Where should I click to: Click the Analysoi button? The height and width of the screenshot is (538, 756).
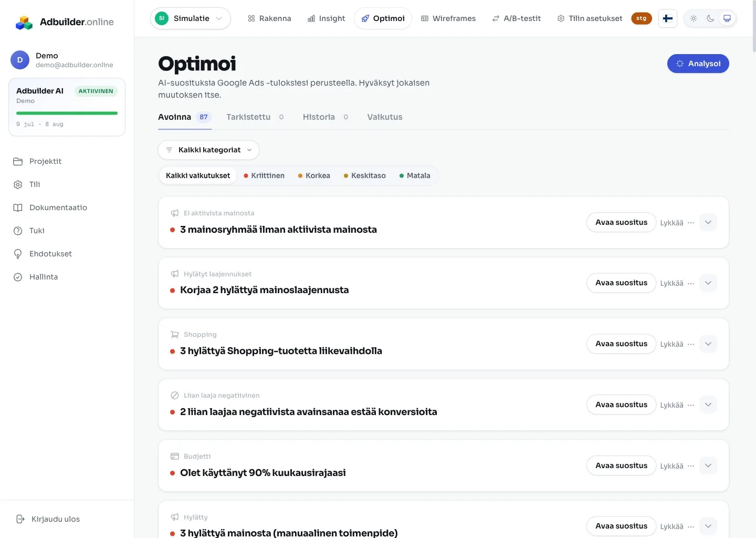pyautogui.click(x=698, y=64)
